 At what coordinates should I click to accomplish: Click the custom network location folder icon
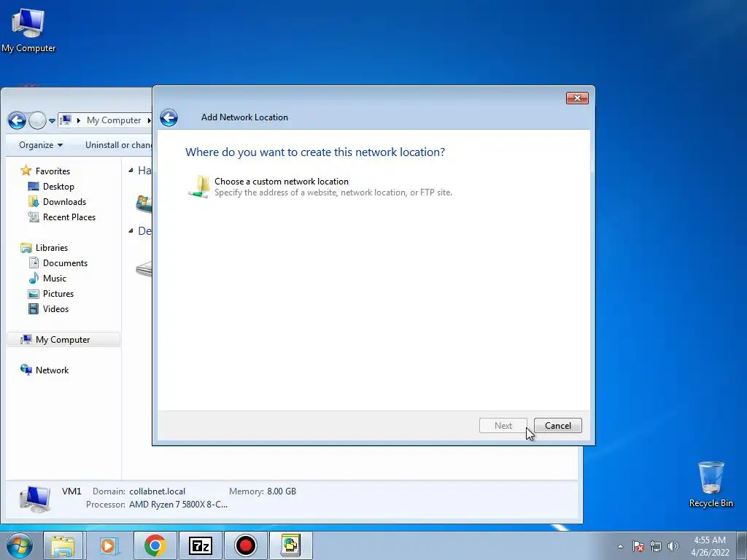pos(198,187)
